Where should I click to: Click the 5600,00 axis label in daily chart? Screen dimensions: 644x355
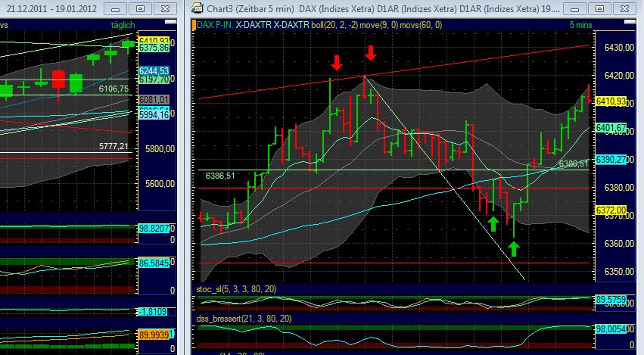[x=160, y=184]
